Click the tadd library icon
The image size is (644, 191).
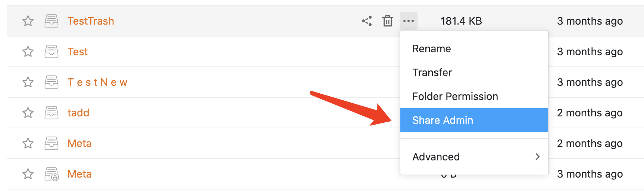click(51, 113)
